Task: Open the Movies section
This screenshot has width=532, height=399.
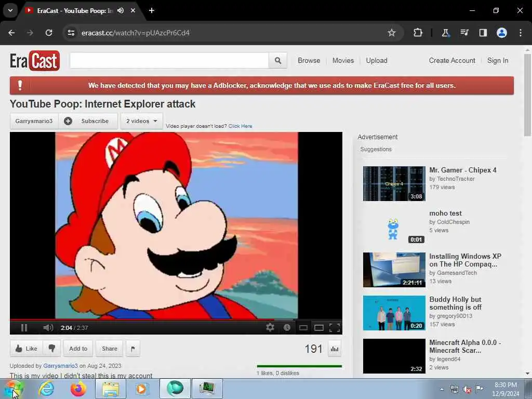Action: [x=343, y=60]
